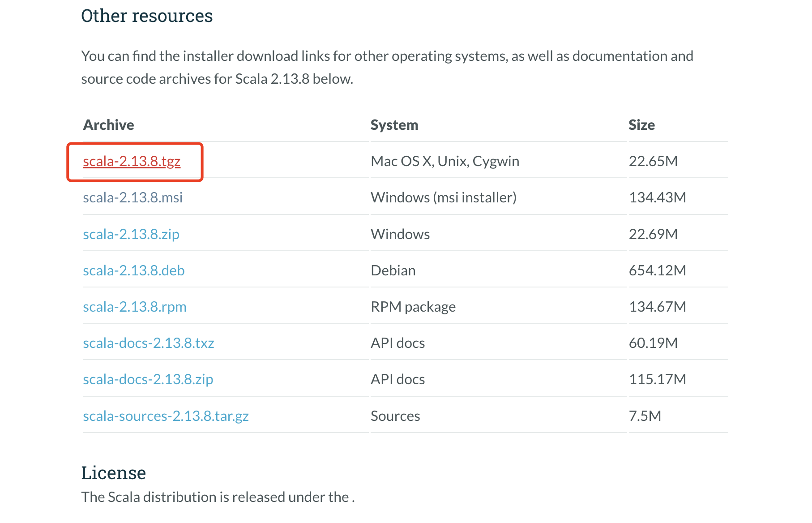The width and height of the screenshot is (812, 523).
Task: Click the System column header
Action: (394, 125)
